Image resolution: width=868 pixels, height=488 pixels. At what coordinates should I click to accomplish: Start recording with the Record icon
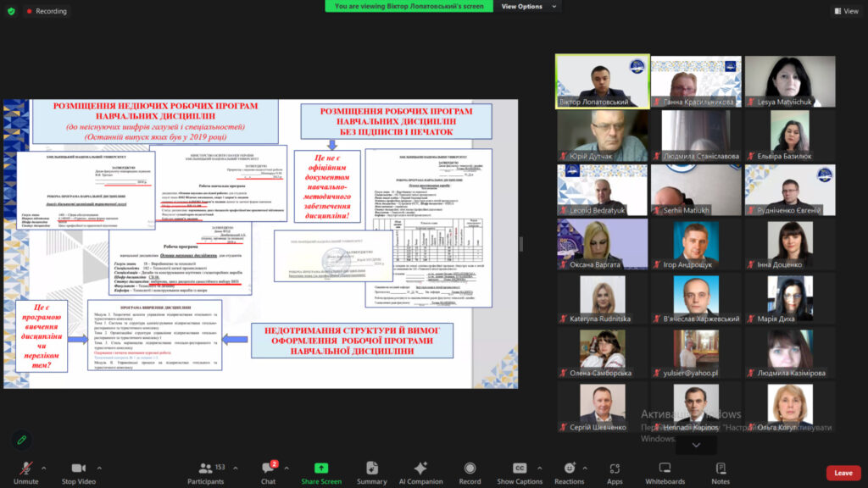[470, 472]
